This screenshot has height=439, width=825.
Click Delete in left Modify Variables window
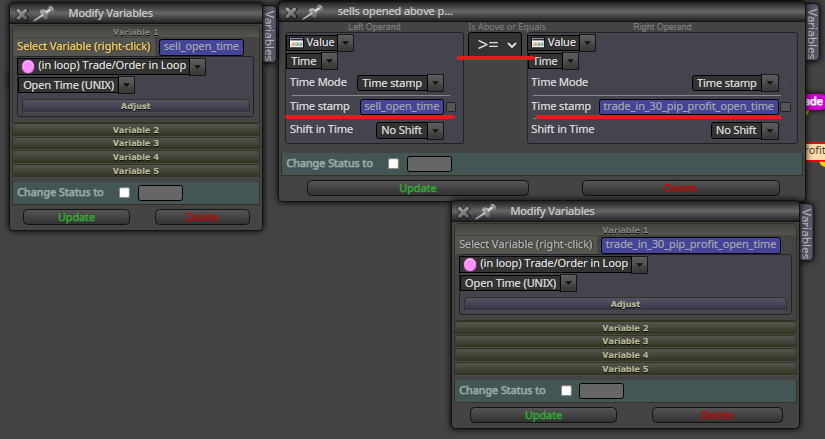point(202,217)
